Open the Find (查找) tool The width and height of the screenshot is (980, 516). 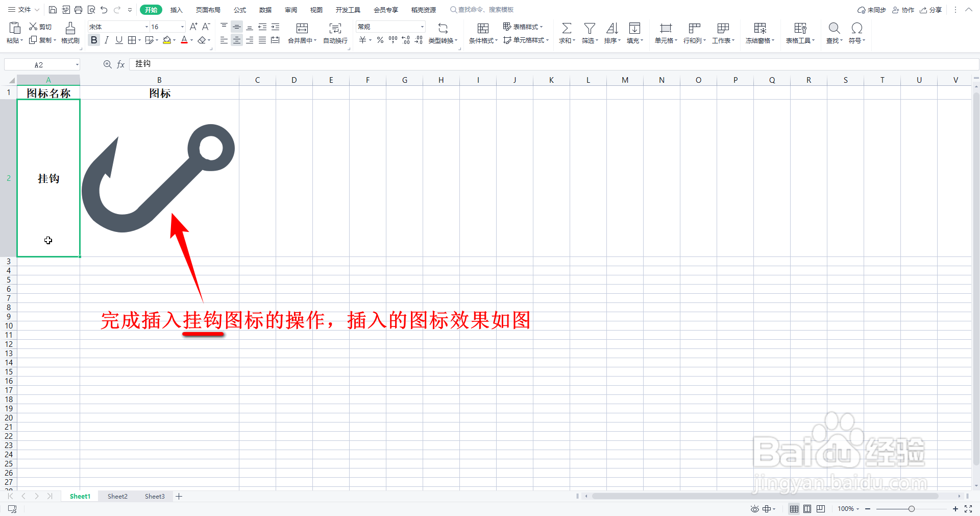834,33
